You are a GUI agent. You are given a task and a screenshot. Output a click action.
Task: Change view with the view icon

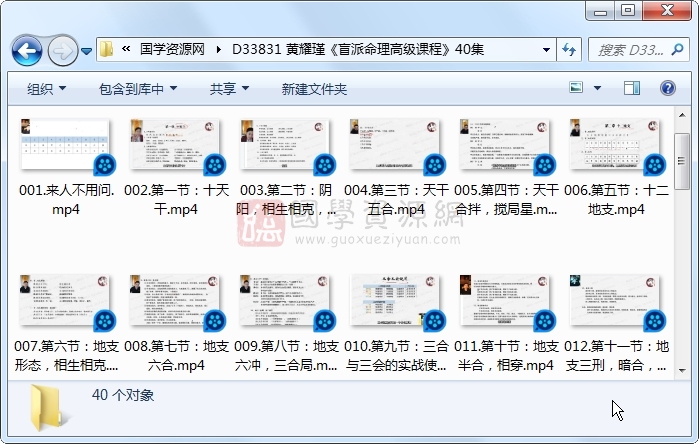576,87
